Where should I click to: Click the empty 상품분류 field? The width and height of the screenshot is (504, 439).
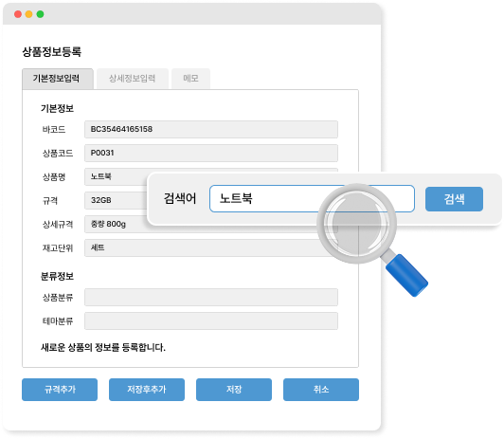pyautogui.click(x=211, y=297)
